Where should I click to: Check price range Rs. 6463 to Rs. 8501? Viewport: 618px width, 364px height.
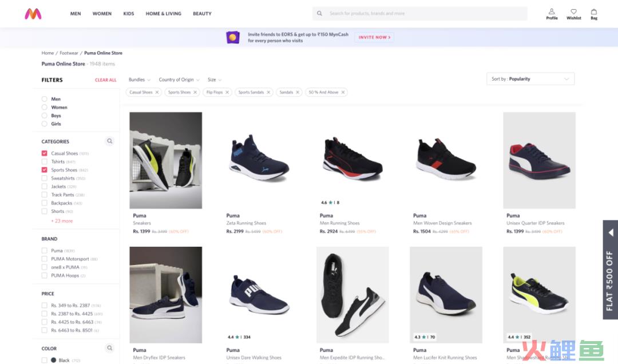[45, 330]
